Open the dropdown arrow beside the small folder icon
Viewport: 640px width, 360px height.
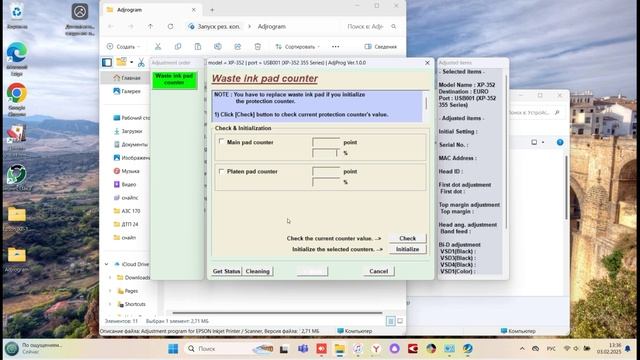point(131,62)
